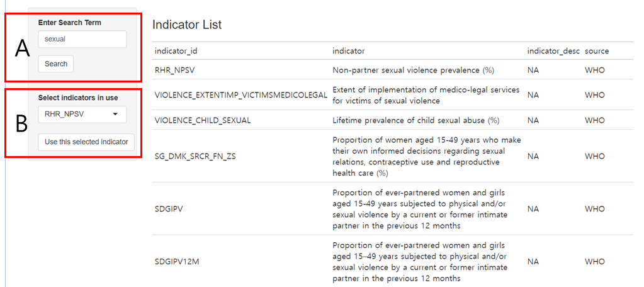Click the Search button
The image size is (644, 287).
pos(56,64)
